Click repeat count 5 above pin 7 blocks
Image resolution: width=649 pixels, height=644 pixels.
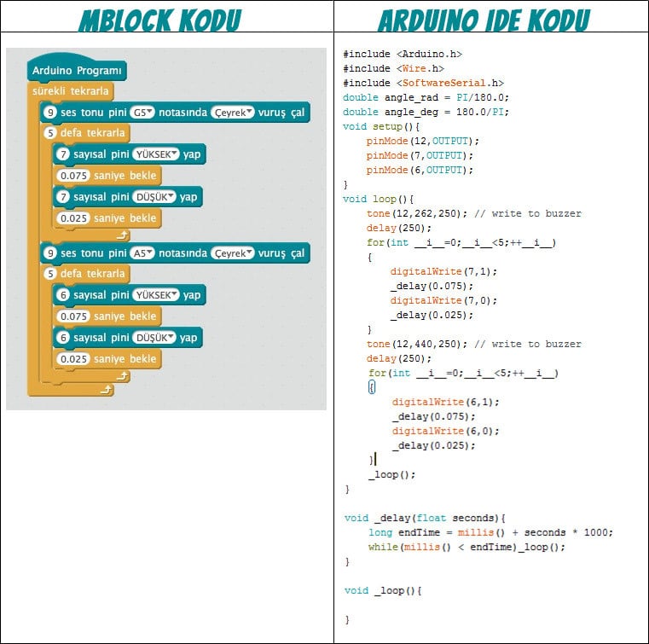tap(50, 133)
